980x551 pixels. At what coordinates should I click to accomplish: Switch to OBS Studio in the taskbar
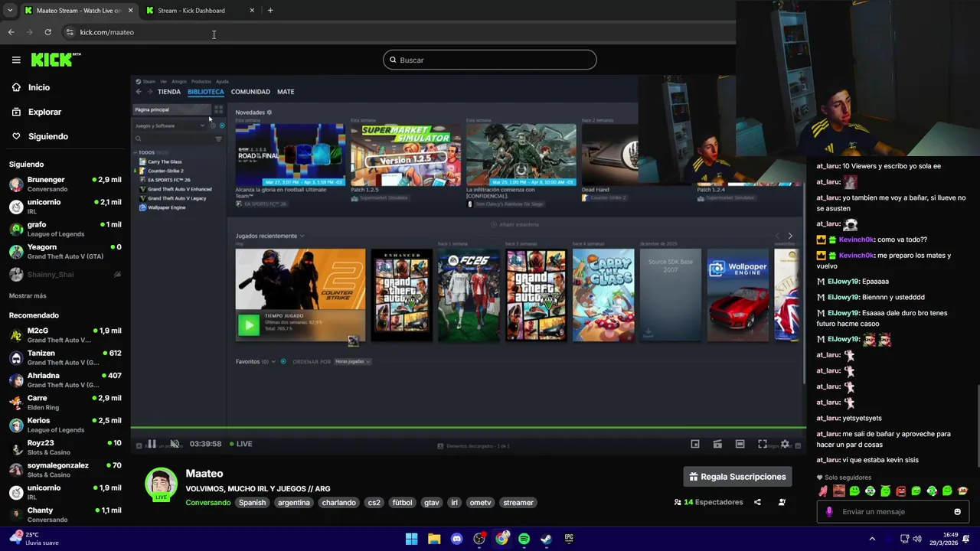coord(479,539)
